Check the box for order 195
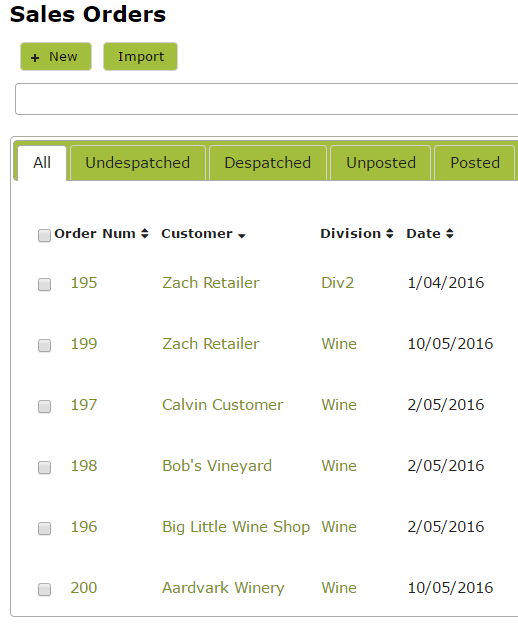The image size is (518, 624). pos(44,285)
